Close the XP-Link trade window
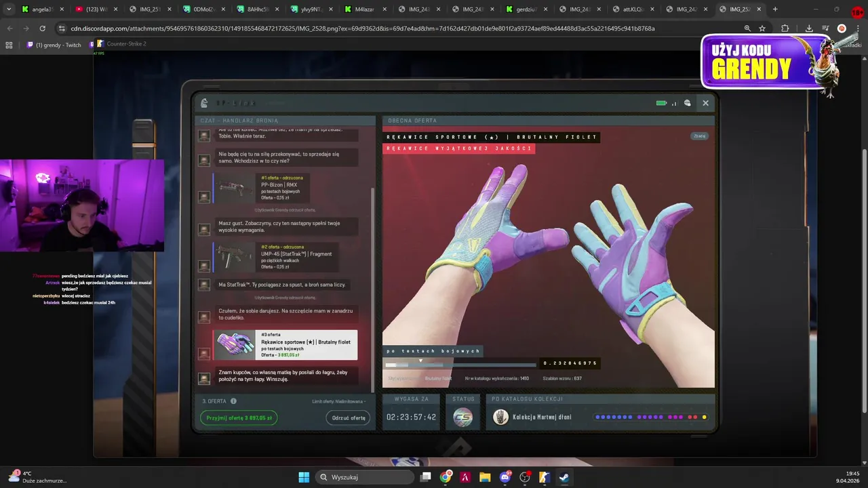The image size is (868, 488). click(705, 103)
